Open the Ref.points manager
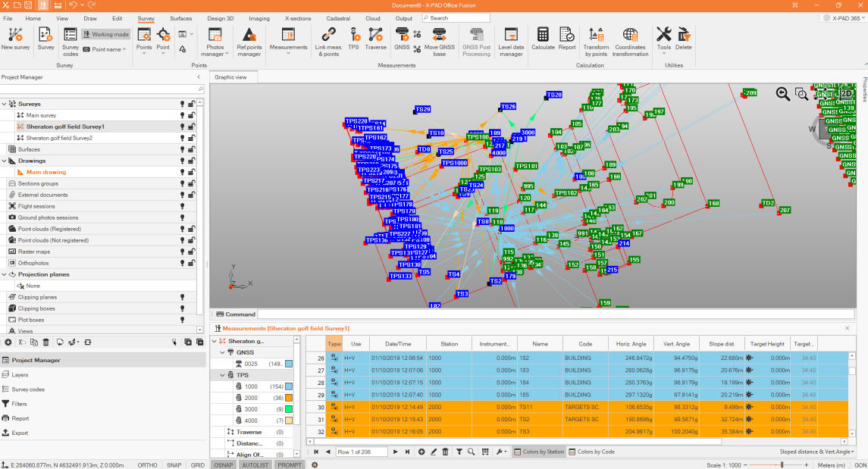 [249, 39]
